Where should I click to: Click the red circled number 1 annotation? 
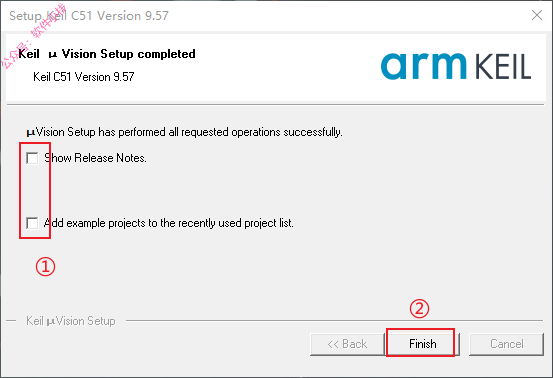pos(45,267)
